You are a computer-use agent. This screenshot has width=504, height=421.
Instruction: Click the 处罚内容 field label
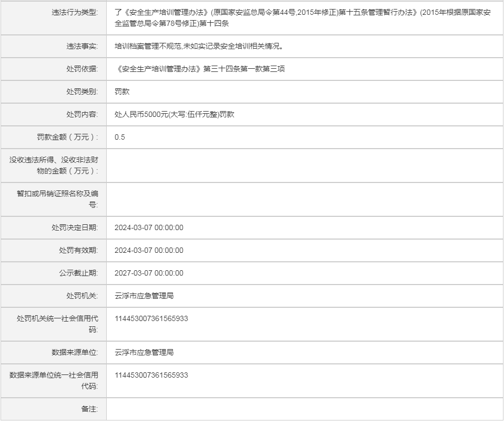coord(82,114)
